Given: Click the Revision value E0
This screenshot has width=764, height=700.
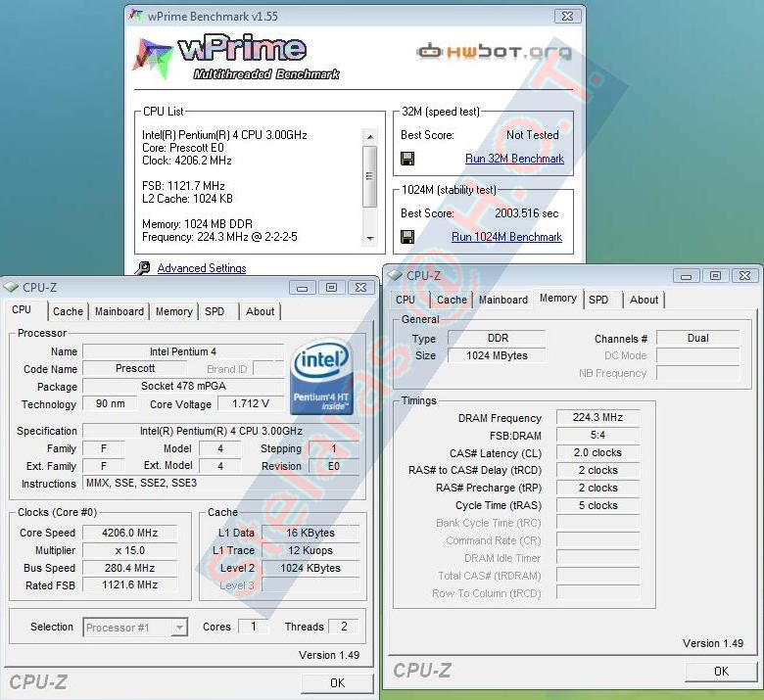Looking at the screenshot, I should click(x=334, y=466).
